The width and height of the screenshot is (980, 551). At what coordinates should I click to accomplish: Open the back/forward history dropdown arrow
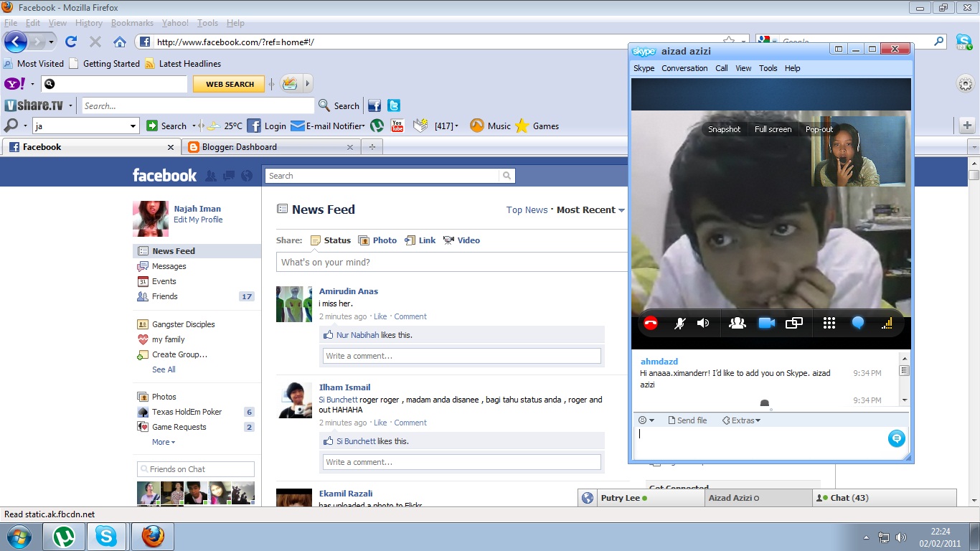(x=51, y=42)
